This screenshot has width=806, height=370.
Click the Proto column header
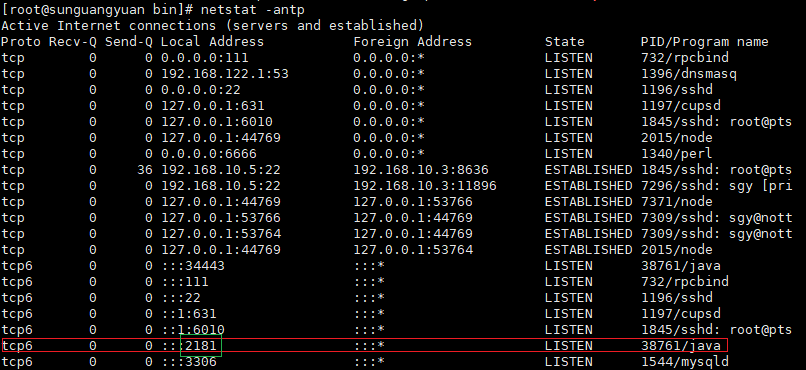(21, 42)
